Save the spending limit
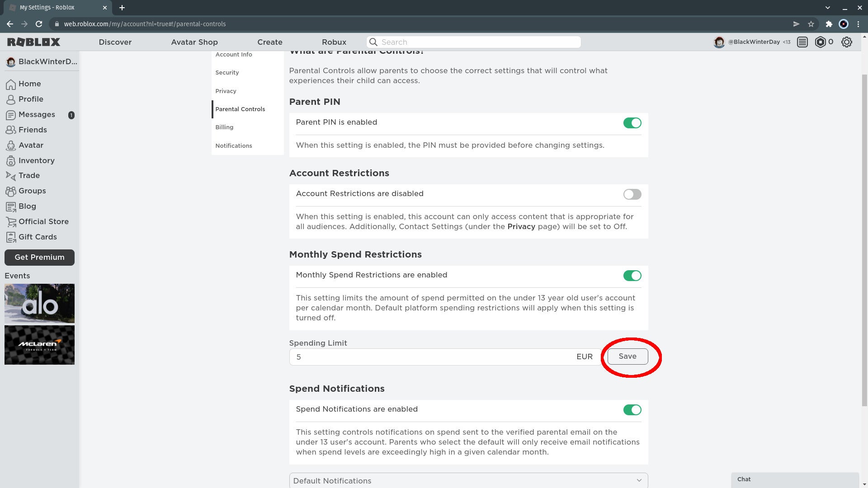Image resolution: width=868 pixels, height=488 pixels. [627, 357]
